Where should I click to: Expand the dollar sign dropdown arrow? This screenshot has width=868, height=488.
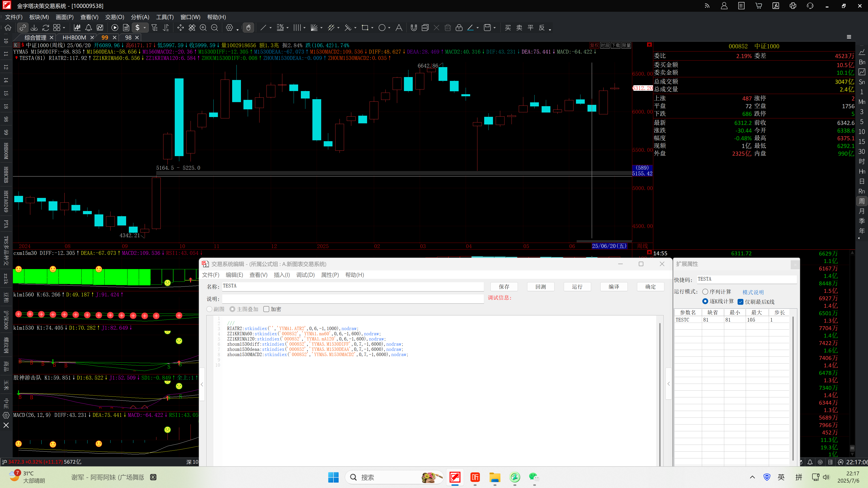(145, 28)
